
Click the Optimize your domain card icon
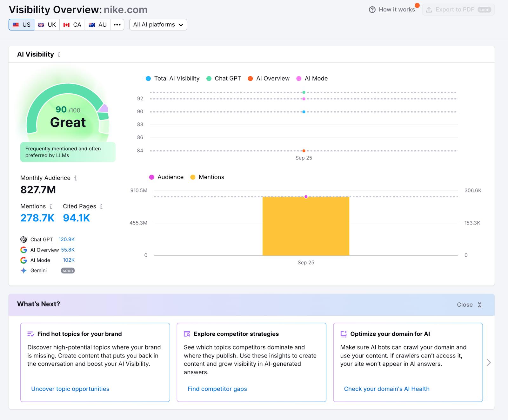(344, 334)
